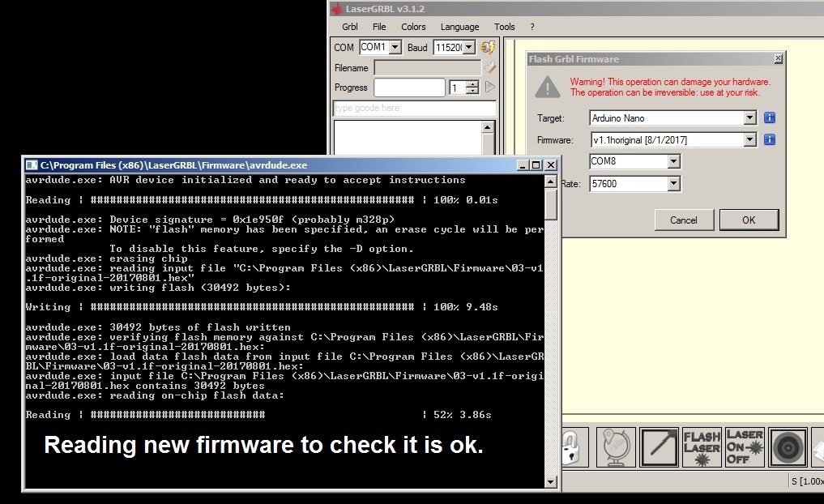Expand the Firmware dropdown showing v1.1horiginal
This screenshot has height=504, width=824.
point(750,140)
